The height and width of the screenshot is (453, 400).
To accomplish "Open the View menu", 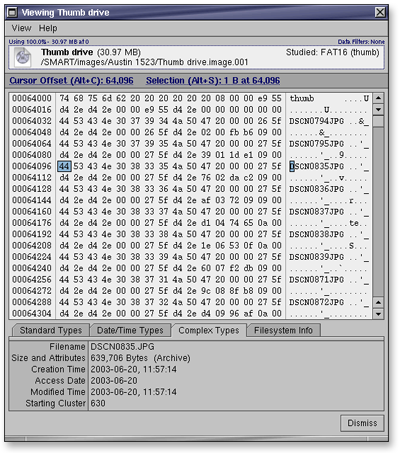I will pyautogui.click(x=22, y=28).
